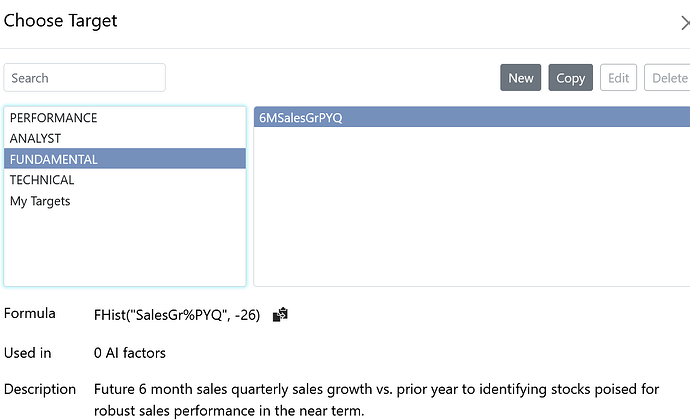The image size is (690, 420).
Task: Click the Edit button
Action: 619,78
